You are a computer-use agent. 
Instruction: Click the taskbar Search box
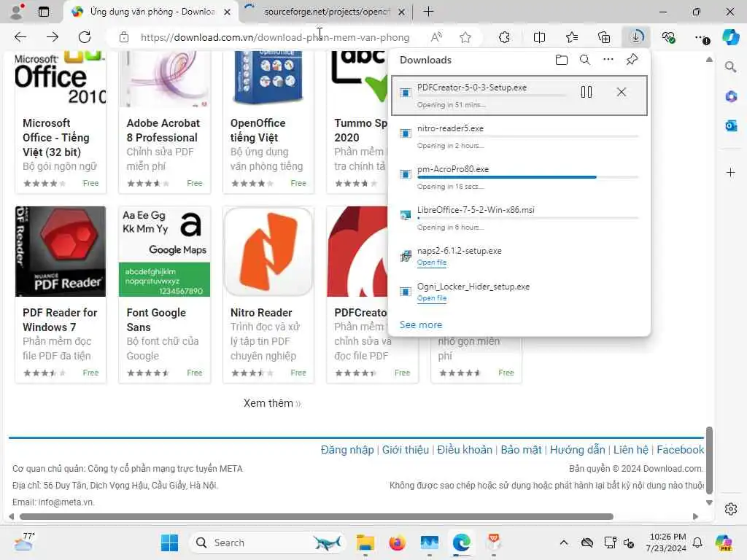point(268,542)
